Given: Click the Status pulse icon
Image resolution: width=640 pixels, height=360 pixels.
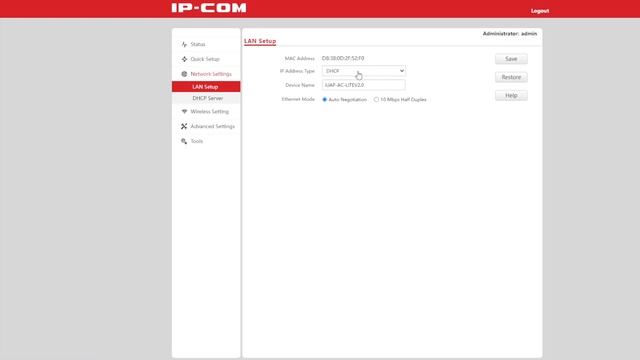Looking at the screenshot, I should pyautogui.click(x=184, y=44).
